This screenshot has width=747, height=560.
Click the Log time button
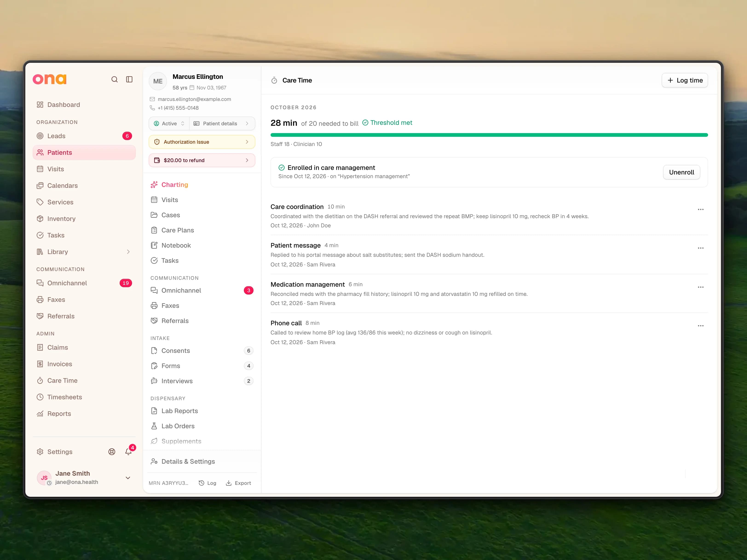pyautogui.click(x=684, y=80)
